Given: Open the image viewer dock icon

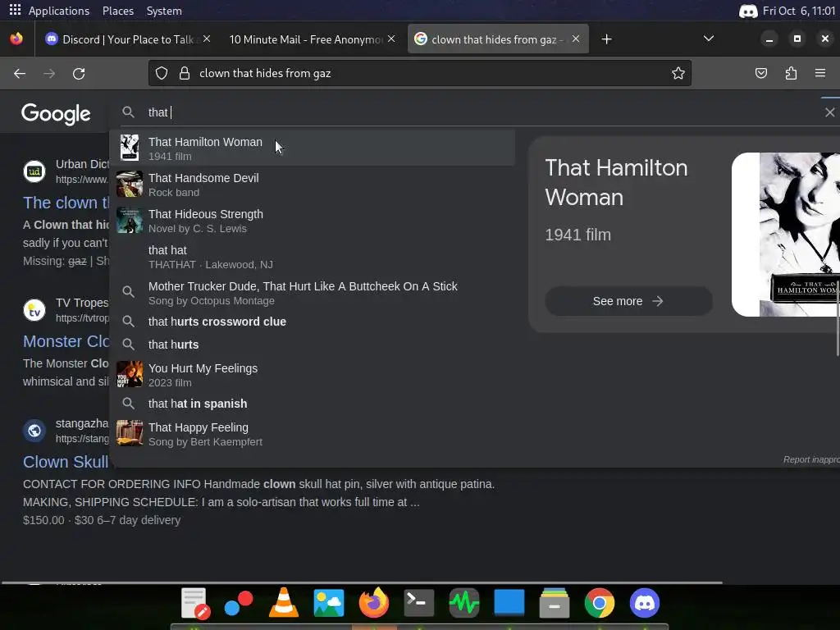Looking at the screenshot, I should pyautogui.click(x=328, y=603).
